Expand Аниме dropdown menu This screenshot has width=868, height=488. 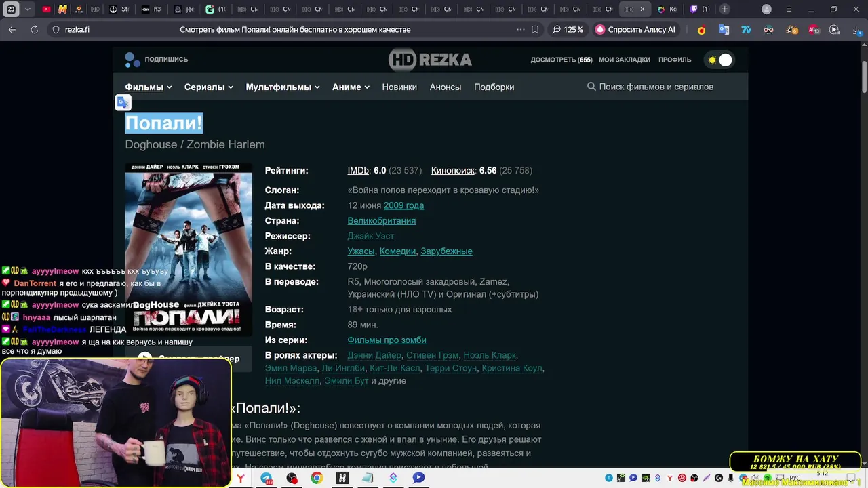(x=351, y=87)
